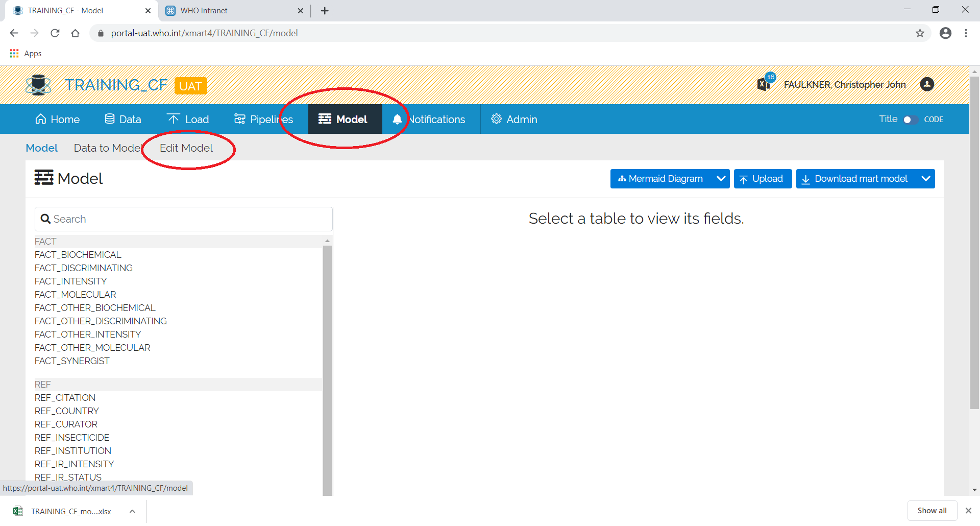Open the TRAINING_CF_mo...xlsx download
Image resolution: width=980 pixels, height=526 pixels.
62,511
